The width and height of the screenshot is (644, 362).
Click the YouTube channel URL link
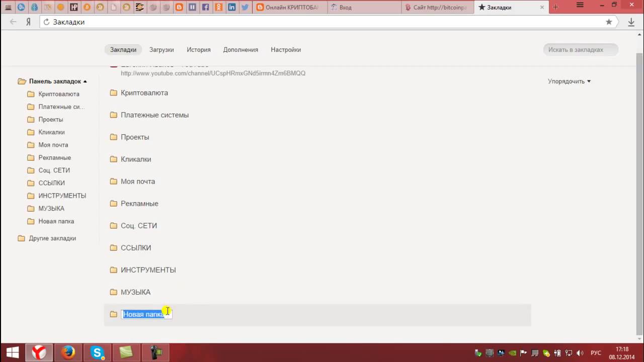pos(213,73)
